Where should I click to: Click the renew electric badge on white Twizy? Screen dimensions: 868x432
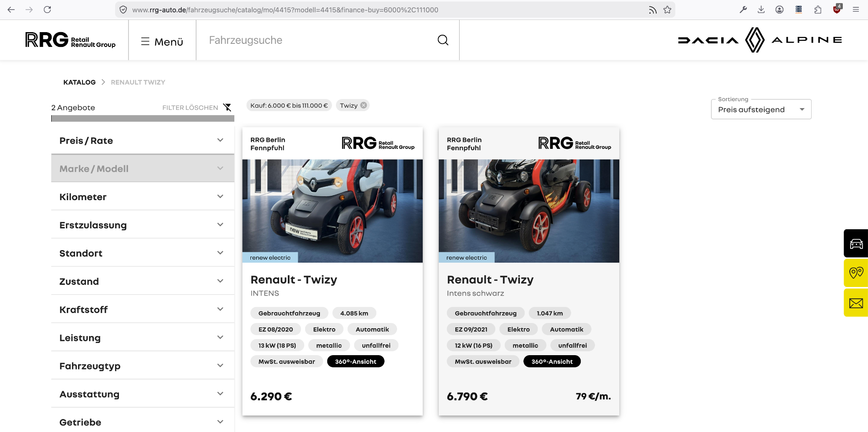[x=270, y=257]
